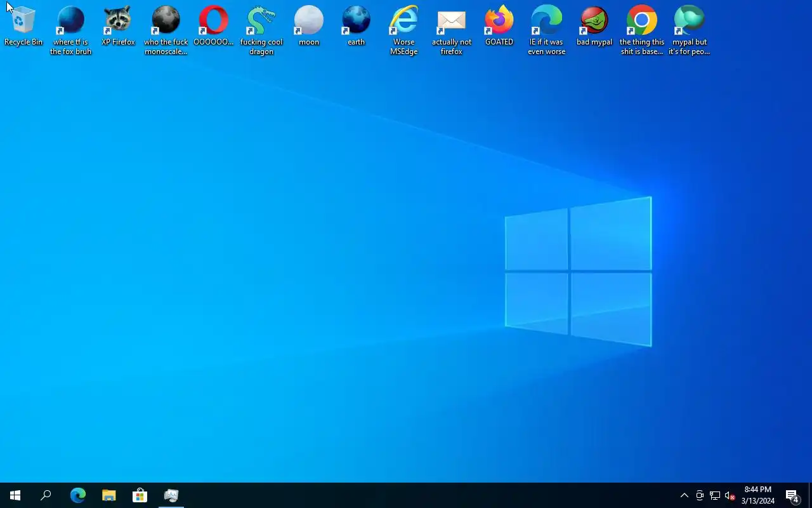This screenshot has height=508, width=812.
Task: Select the "actually not firefox" envelope icon
Action: (x=452, y=30)
